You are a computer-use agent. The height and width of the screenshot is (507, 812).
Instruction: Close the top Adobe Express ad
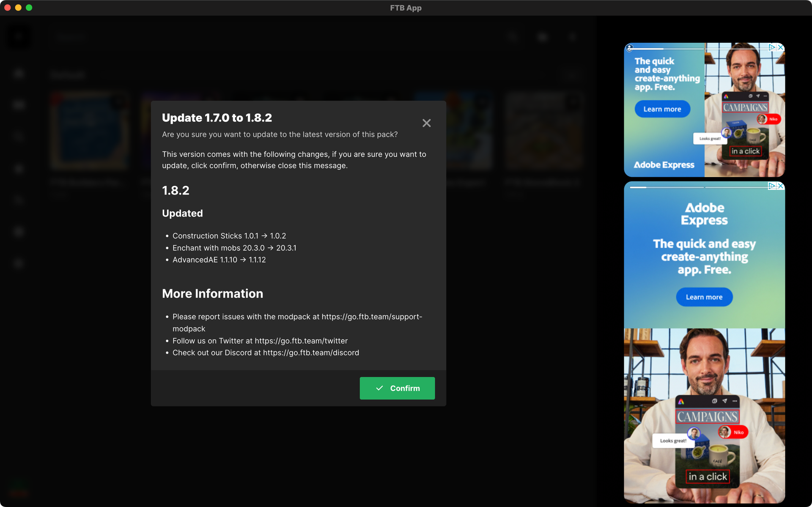click(781, 47)
